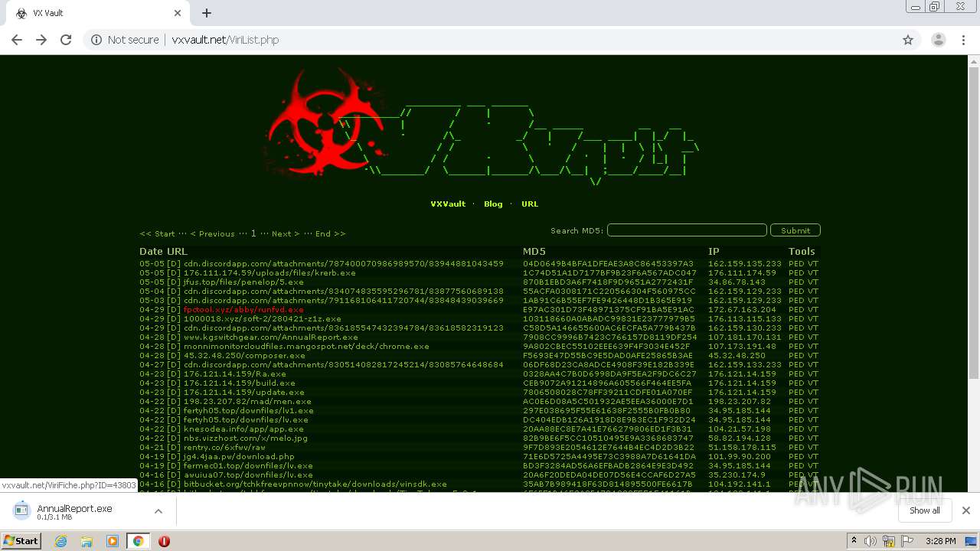Open the Chrome three-dot menu

(964, 40)
